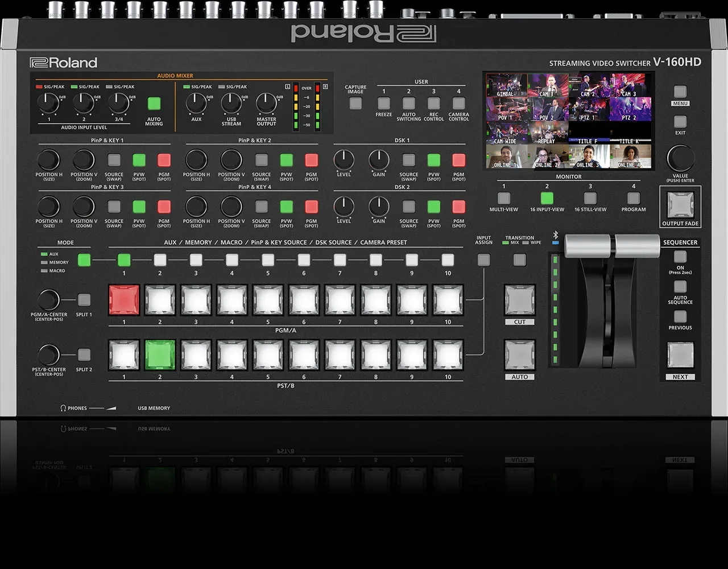Click the VALUE push-enter knob
The image size is (728, 569).
[x=680, y=158]
